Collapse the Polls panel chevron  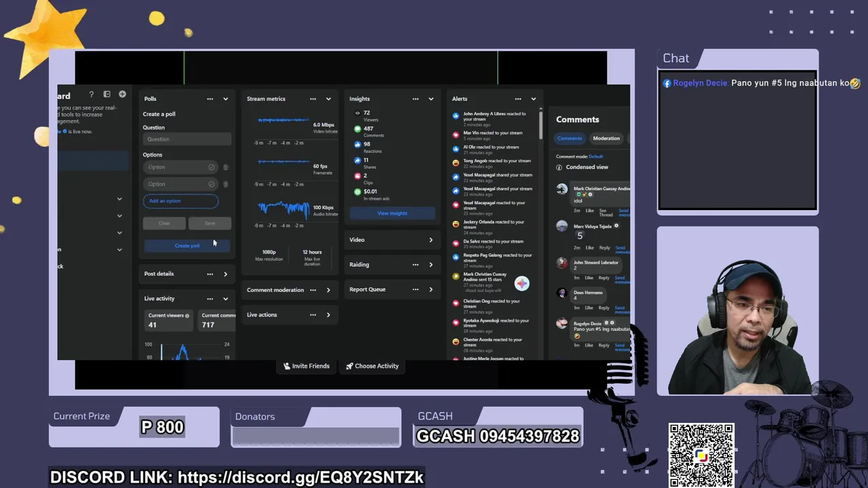[x=226, y=99]
